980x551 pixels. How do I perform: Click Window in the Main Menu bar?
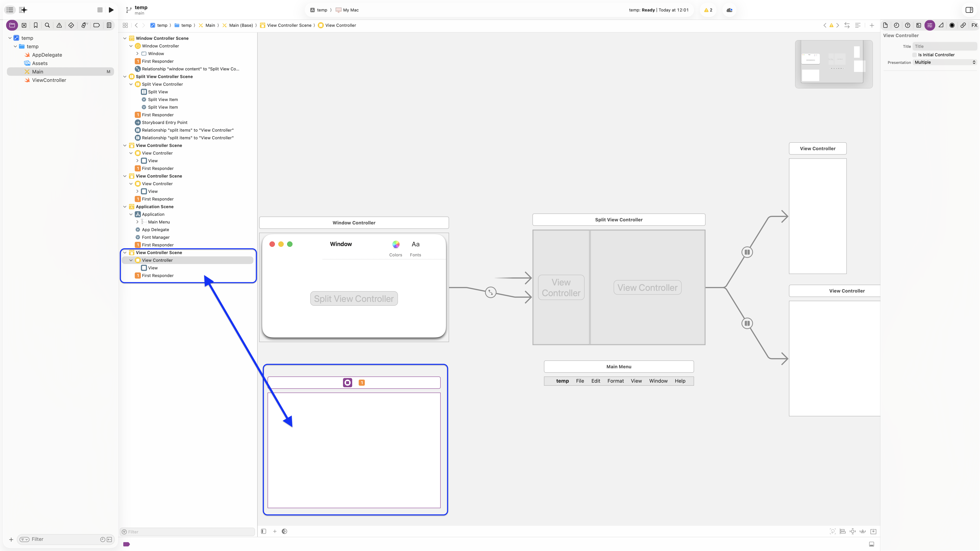pyautogui.click(x=658, y=381)
